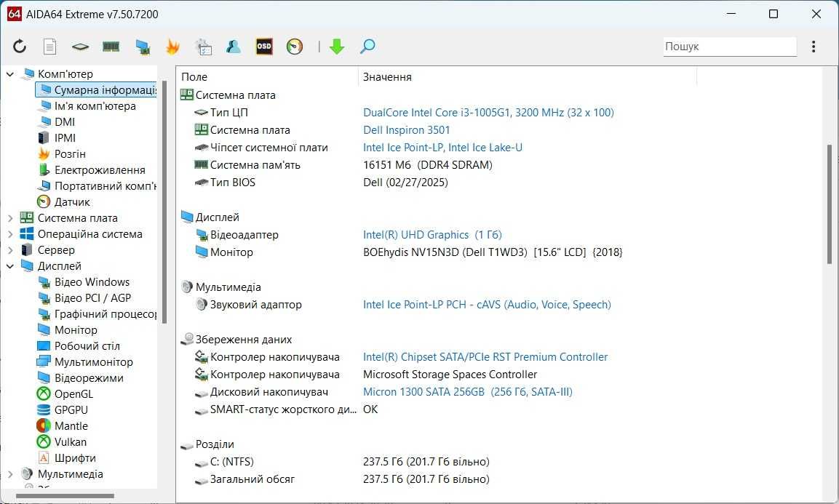Open the sensor gauge toolbar icon
The width and height of the screenshot is (839, 504).
click(x=295, y=47)
